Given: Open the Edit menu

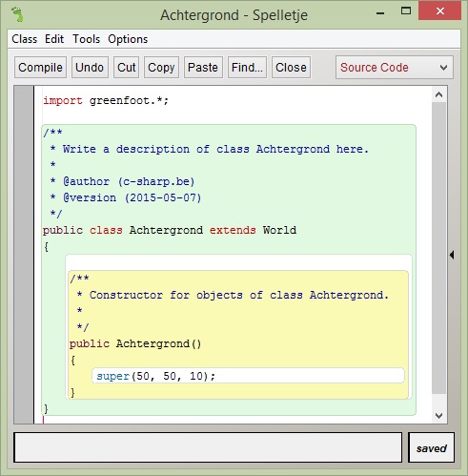Looking at the screenshot, I should 54,39.
